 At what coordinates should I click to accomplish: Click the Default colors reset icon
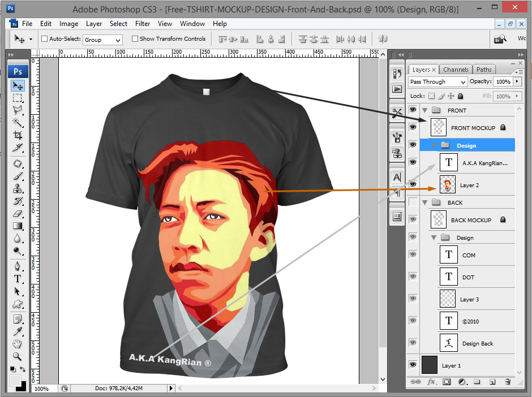click(13, 369)
